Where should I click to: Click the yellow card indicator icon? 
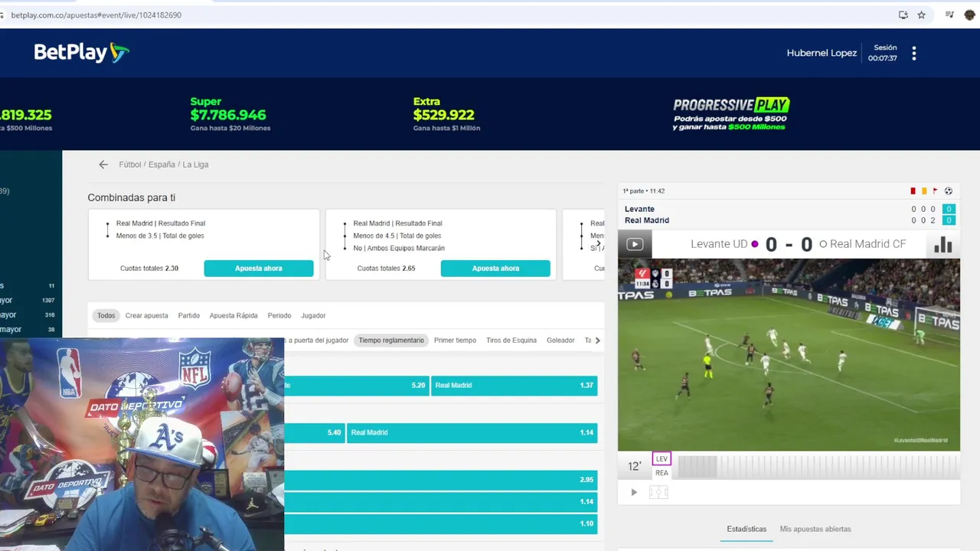click(924, 191)
